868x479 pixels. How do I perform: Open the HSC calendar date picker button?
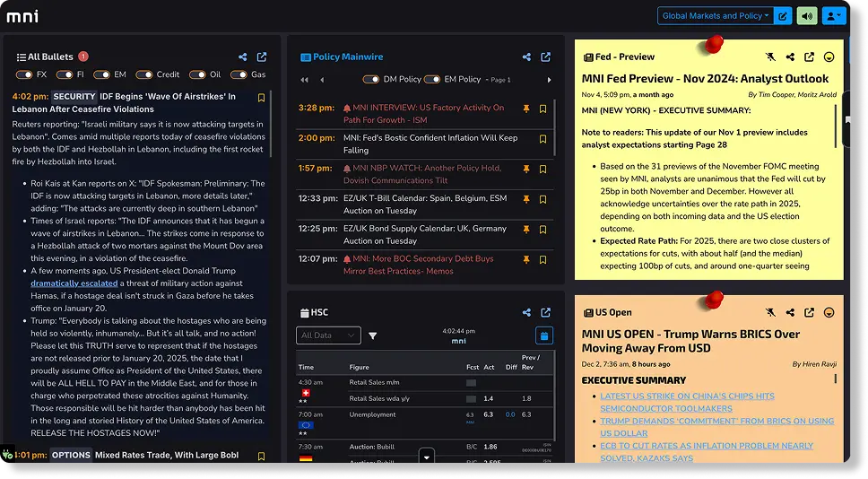tap(544, 335)
